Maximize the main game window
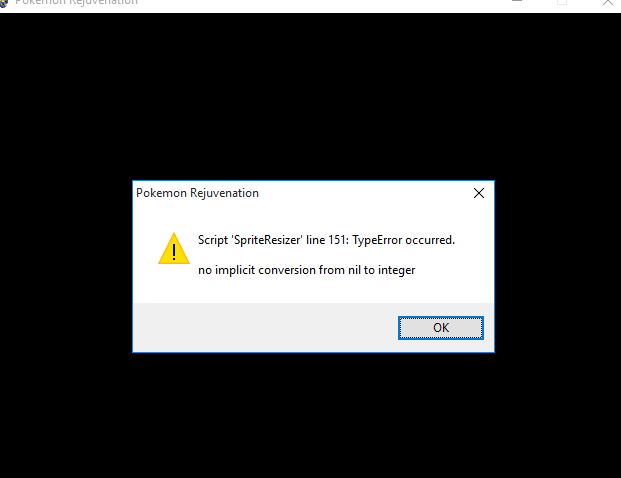621x478 pixels. click(562, 2)
